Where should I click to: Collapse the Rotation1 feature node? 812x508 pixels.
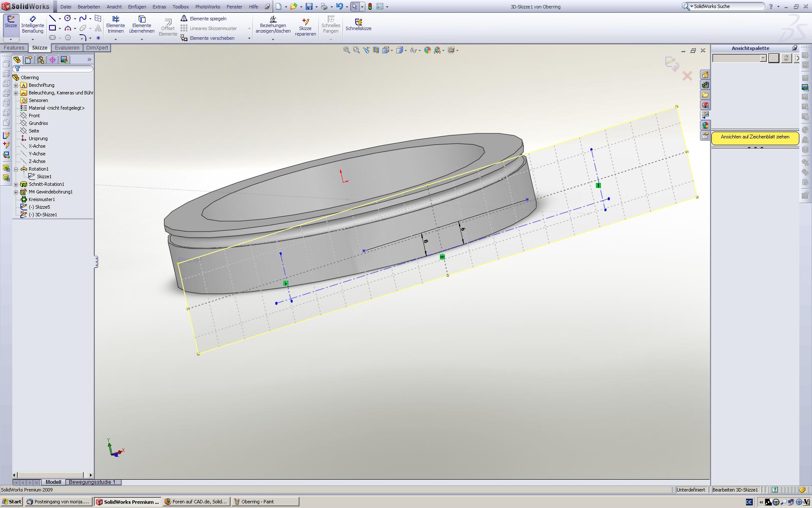(16, 169)
